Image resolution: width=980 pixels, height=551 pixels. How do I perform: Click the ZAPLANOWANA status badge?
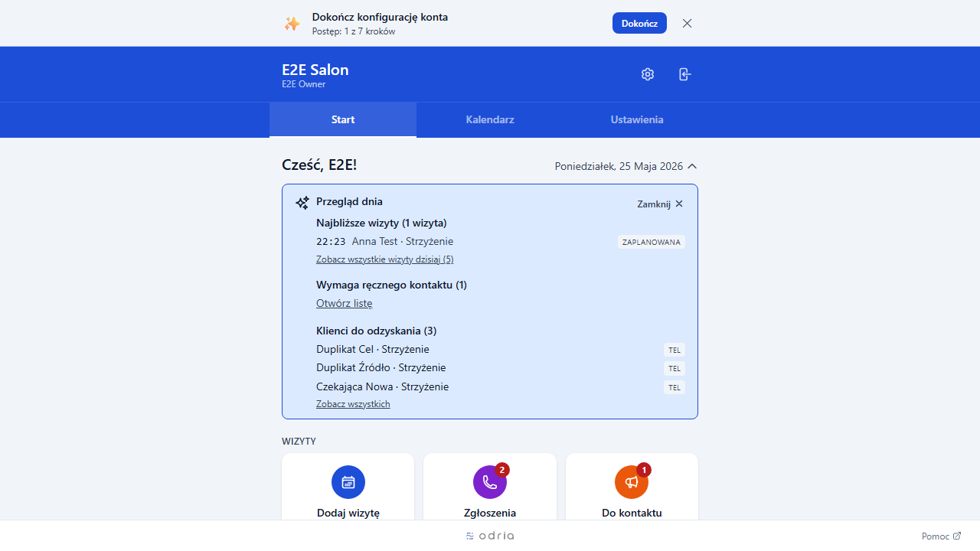652,242
